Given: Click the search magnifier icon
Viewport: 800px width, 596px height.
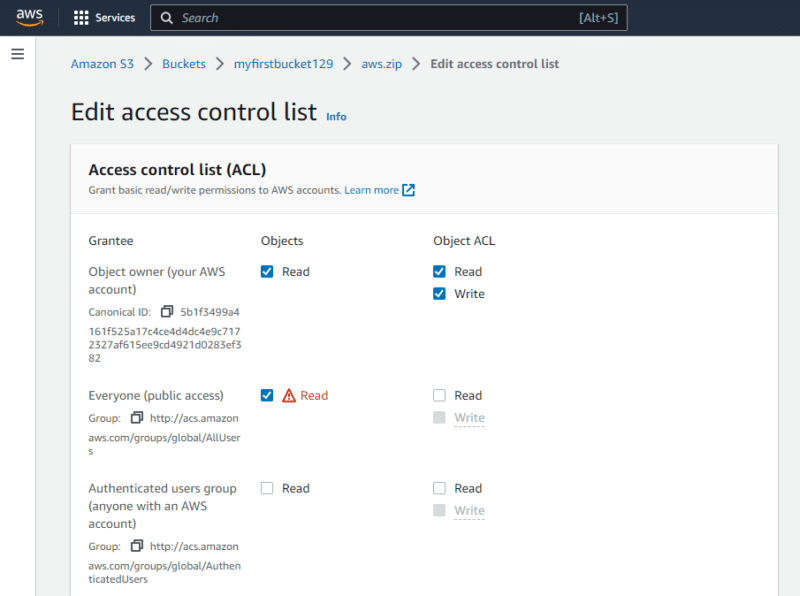Looking at the screenshot, I should point(166,17).
